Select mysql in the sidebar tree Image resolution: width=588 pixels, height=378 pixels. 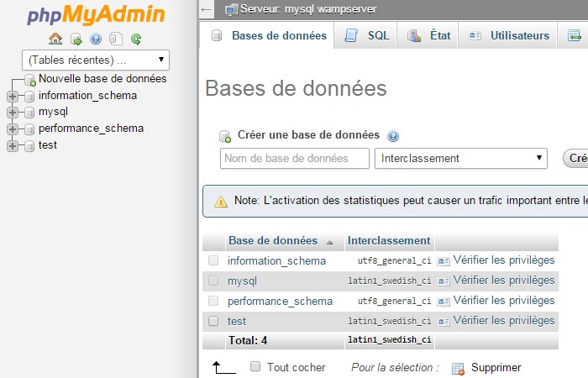tap(53, 112)
